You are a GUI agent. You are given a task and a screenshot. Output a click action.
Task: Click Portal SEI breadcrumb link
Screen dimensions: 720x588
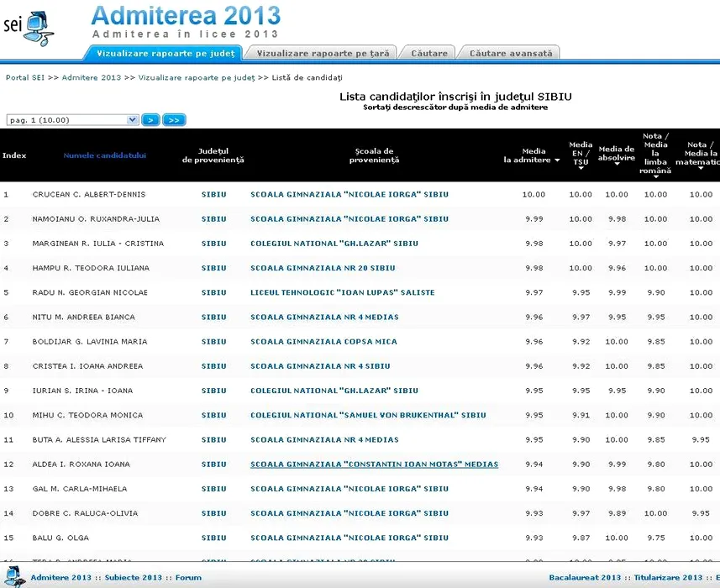[x=25, y=77]
